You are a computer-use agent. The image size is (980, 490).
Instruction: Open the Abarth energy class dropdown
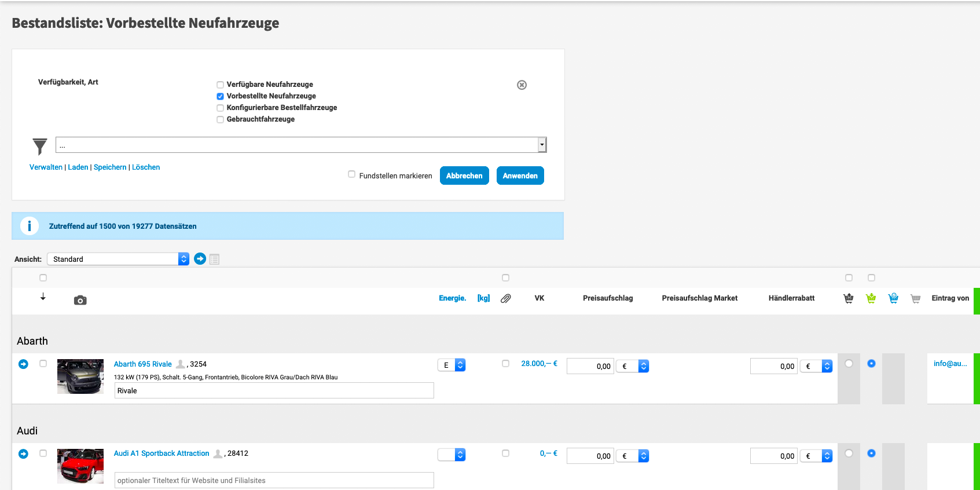pyautogui.click(x=452, y=365)
